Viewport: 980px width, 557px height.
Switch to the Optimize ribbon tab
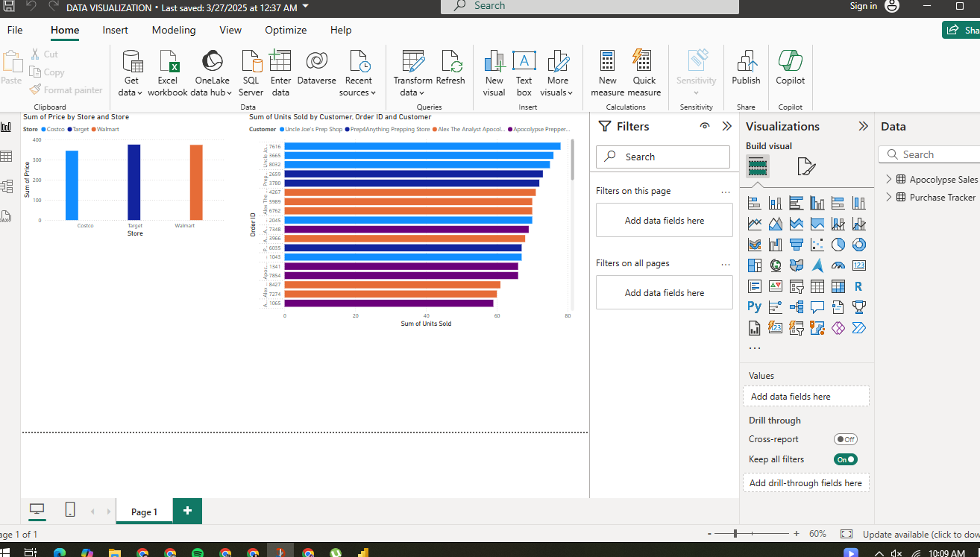point(286,30)
